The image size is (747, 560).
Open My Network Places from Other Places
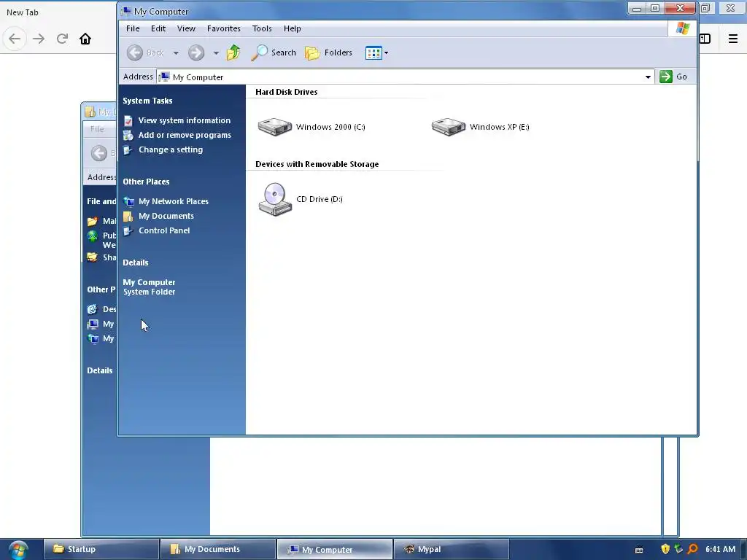click(174, 201)
